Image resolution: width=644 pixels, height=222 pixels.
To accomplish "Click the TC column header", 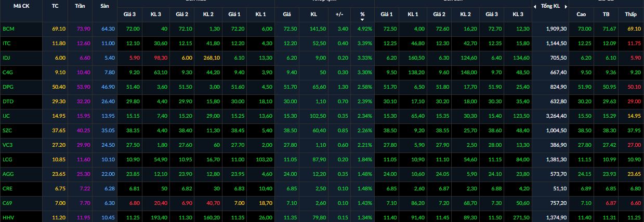I will coord(55,6).
